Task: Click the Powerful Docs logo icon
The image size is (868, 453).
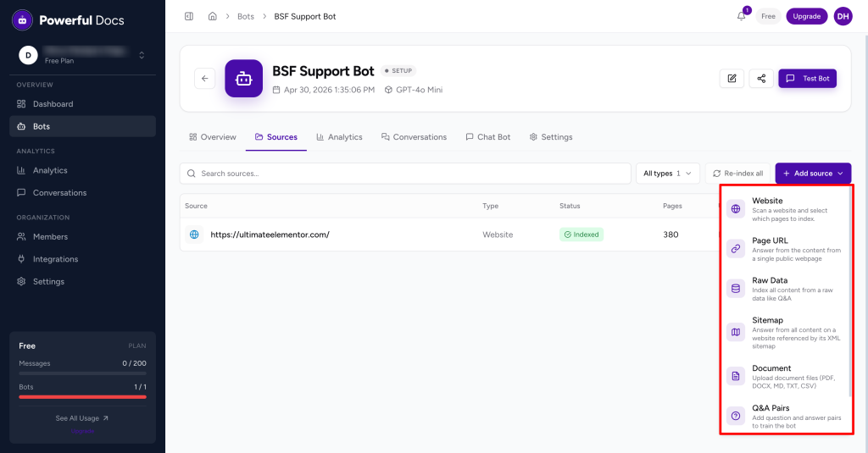Action: pos(22,20)
